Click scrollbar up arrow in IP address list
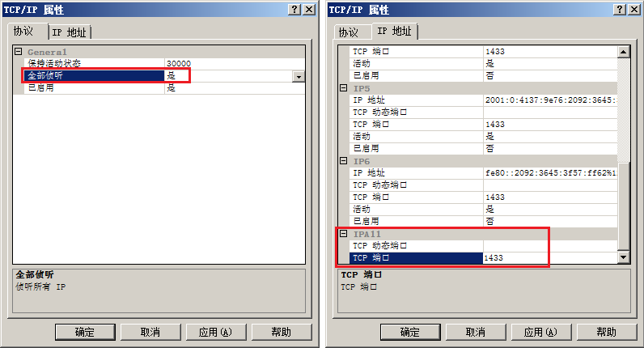The height and width of the screenshot is (348, 644). click(x=624, y=52)
